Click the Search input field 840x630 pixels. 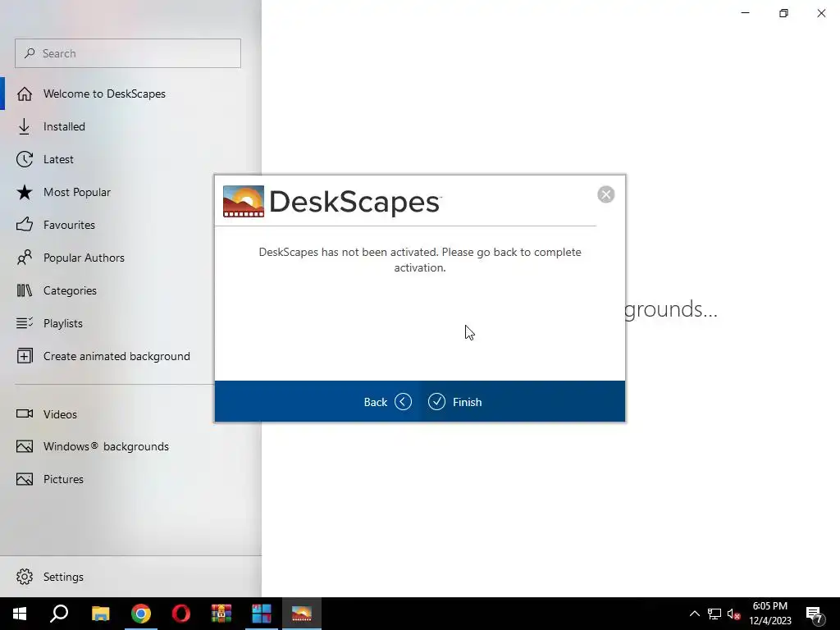(128, 53)
